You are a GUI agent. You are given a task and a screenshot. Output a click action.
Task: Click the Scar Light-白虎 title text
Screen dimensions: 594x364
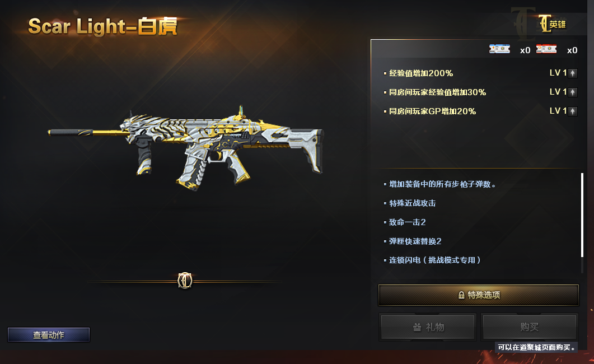[x=103, y=26]
